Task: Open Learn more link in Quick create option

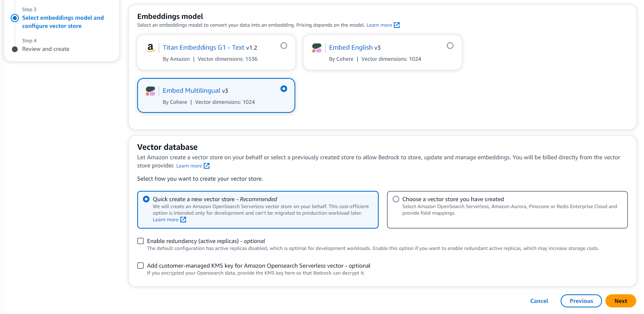Action: point(166,220)
